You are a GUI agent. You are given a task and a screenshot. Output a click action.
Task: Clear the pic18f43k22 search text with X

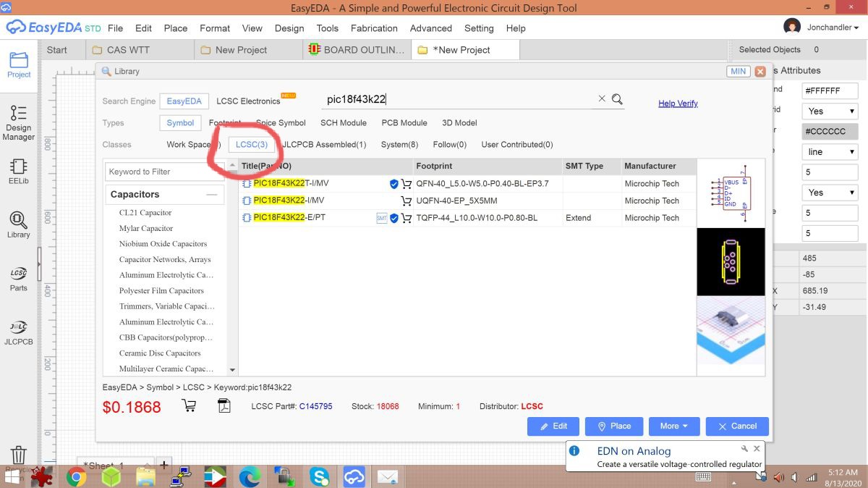click(602, 99)
